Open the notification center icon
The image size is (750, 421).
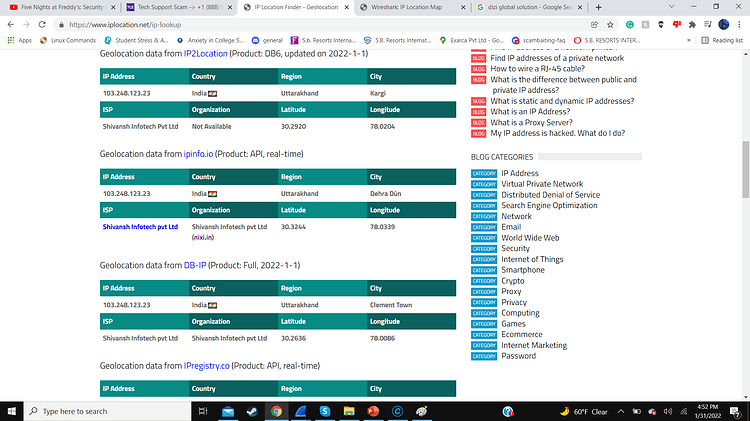pos(735,411)
